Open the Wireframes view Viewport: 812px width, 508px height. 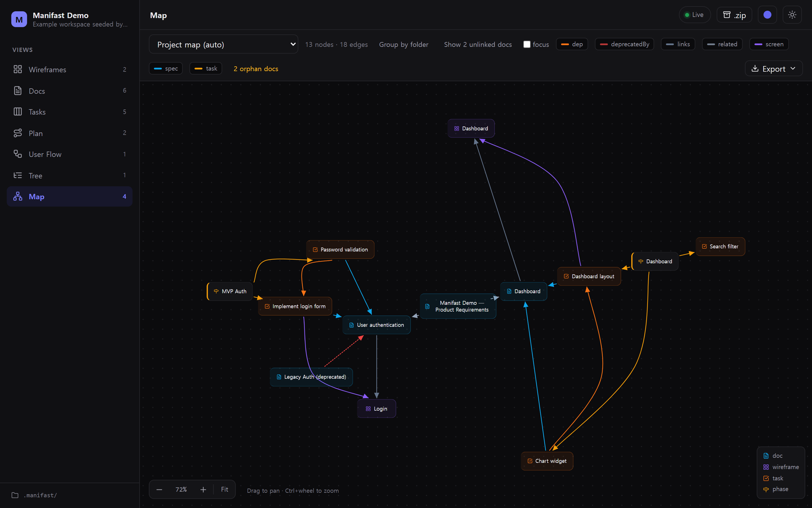click(69, 69)
